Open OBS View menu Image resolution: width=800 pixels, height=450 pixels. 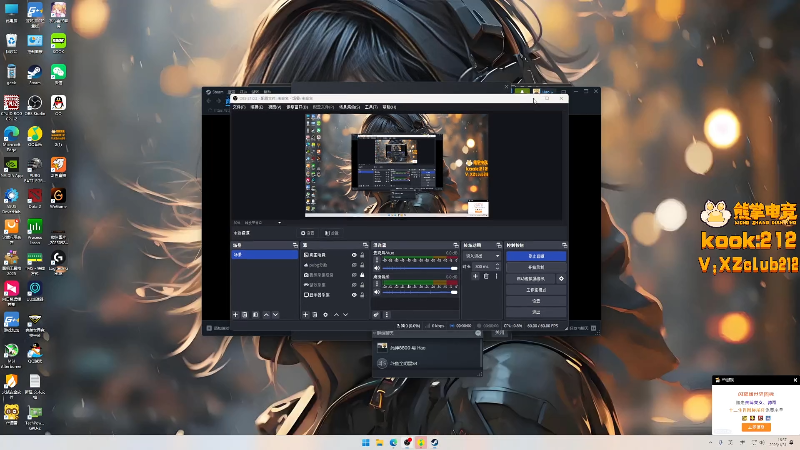[x=274, y=107]
